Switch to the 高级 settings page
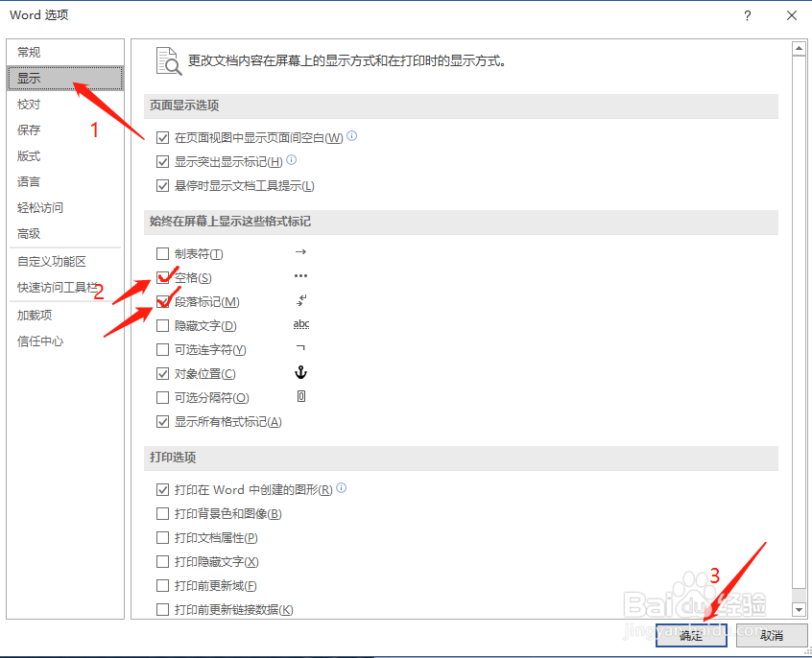The height and width of the screenshot is (658, 812). click(29, 233)
